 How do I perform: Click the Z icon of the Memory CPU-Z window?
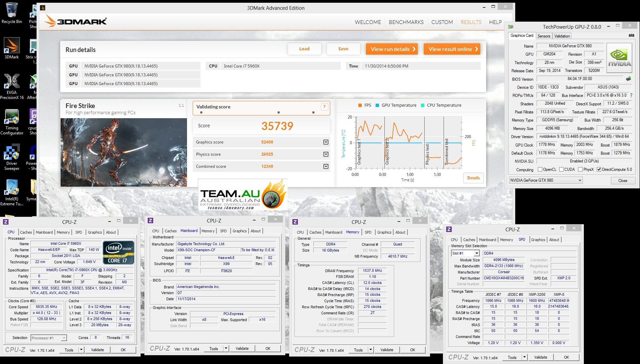coord(295,222)
